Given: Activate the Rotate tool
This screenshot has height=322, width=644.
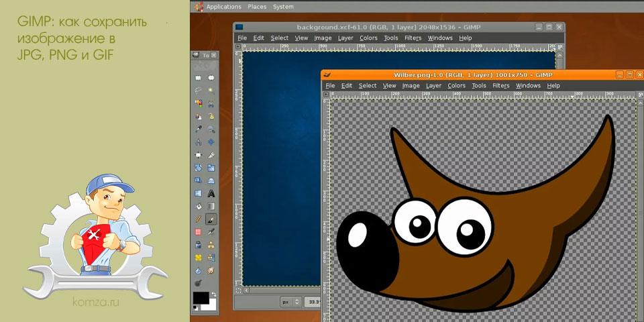Looking at the screenshot, I should click(198, 168).
